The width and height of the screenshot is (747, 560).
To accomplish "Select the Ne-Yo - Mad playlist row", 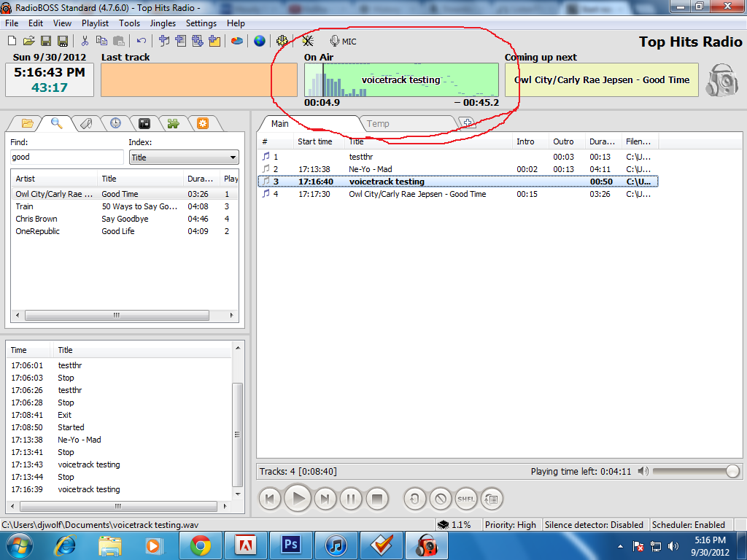I will tap(457, 169).
